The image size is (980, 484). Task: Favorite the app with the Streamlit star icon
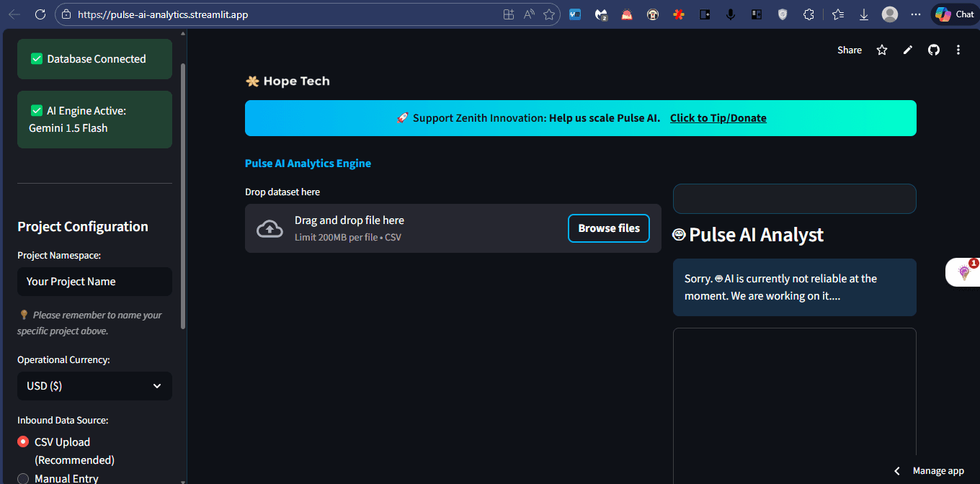coord(882,50)
